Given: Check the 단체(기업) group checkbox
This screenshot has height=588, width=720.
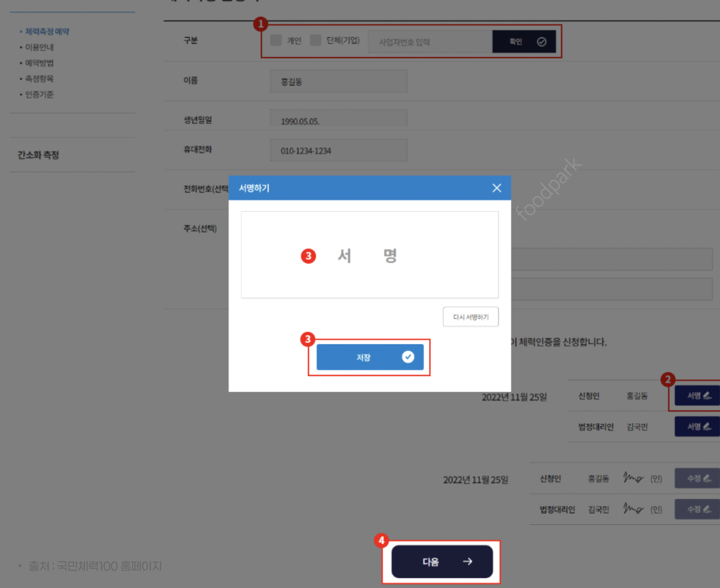Looking at the screenshot, I should (315, 40).
